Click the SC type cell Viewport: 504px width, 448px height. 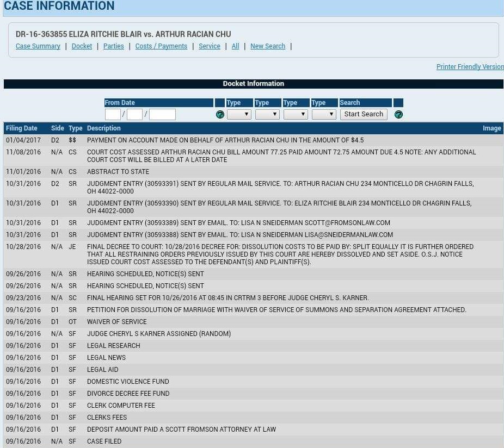pos(72,298)
